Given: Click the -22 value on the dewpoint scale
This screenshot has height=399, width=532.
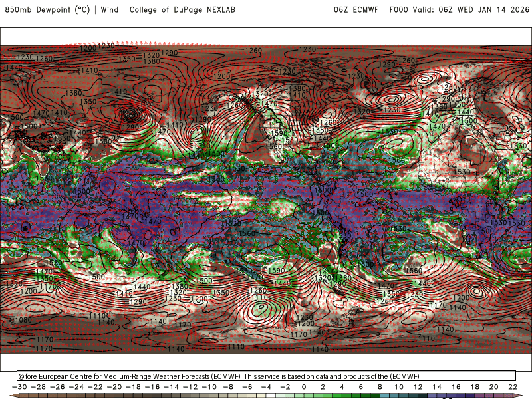Looking at the screenshot, I should [x=95, y=387].
